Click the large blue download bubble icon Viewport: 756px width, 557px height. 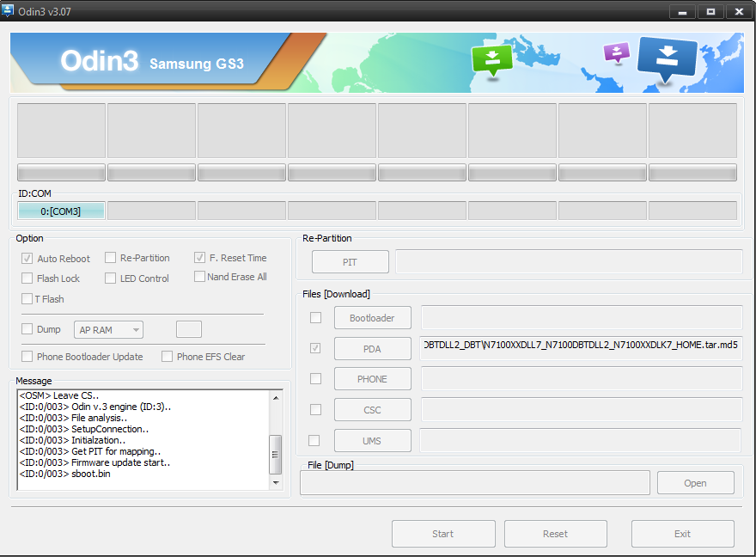[x=668, y=58]
